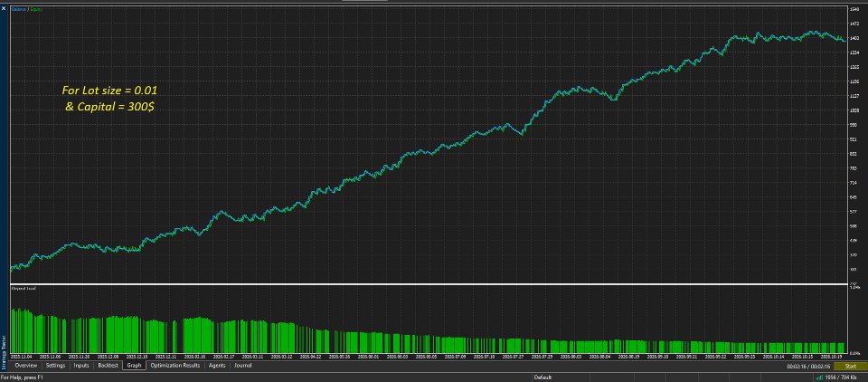Click the connection signal bars icon
This screenshot has height=382, width=868.
(819, 377)
